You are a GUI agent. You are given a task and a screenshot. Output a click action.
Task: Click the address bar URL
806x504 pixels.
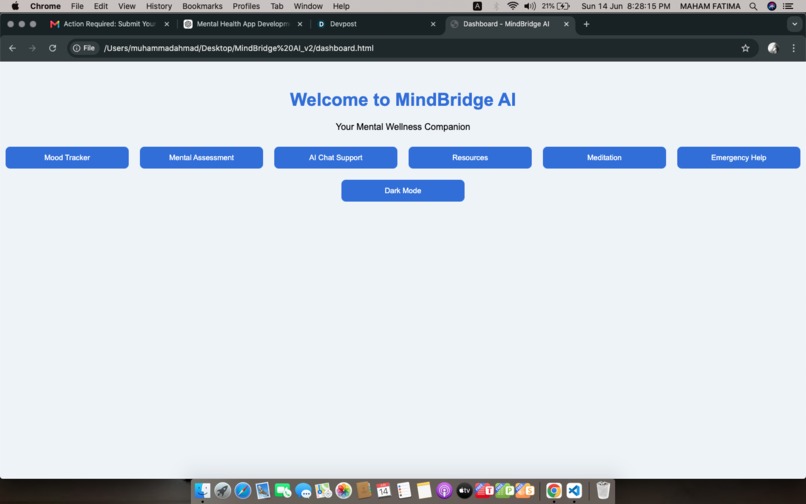239,48
